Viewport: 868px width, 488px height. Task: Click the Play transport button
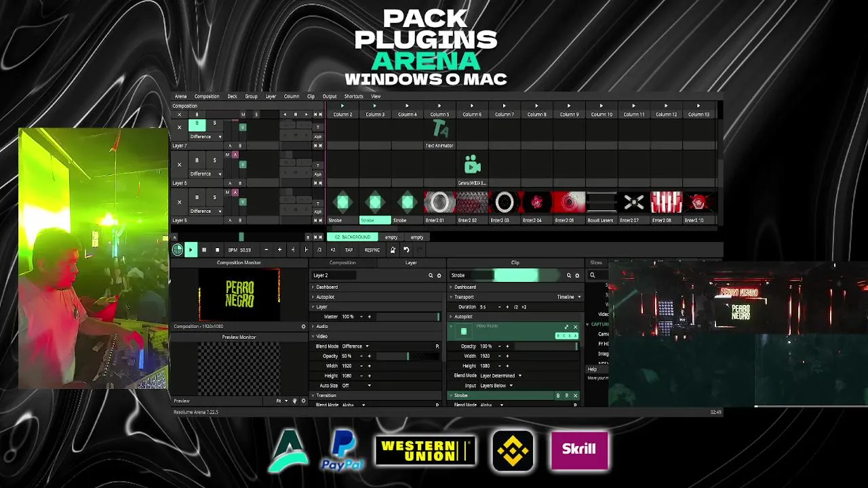(x=191, y=250)
